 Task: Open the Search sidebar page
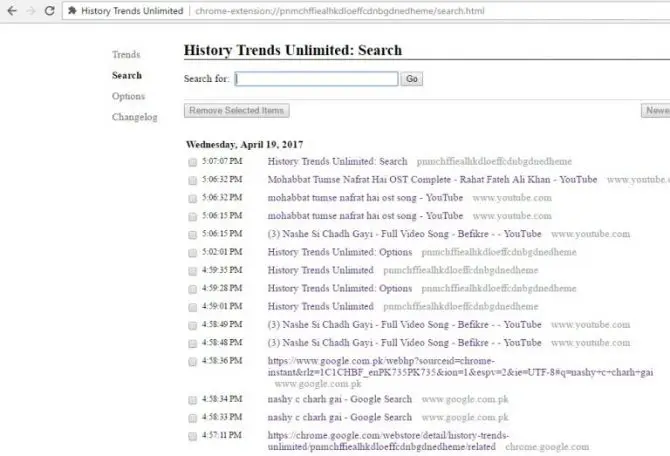tap(127, 75)
